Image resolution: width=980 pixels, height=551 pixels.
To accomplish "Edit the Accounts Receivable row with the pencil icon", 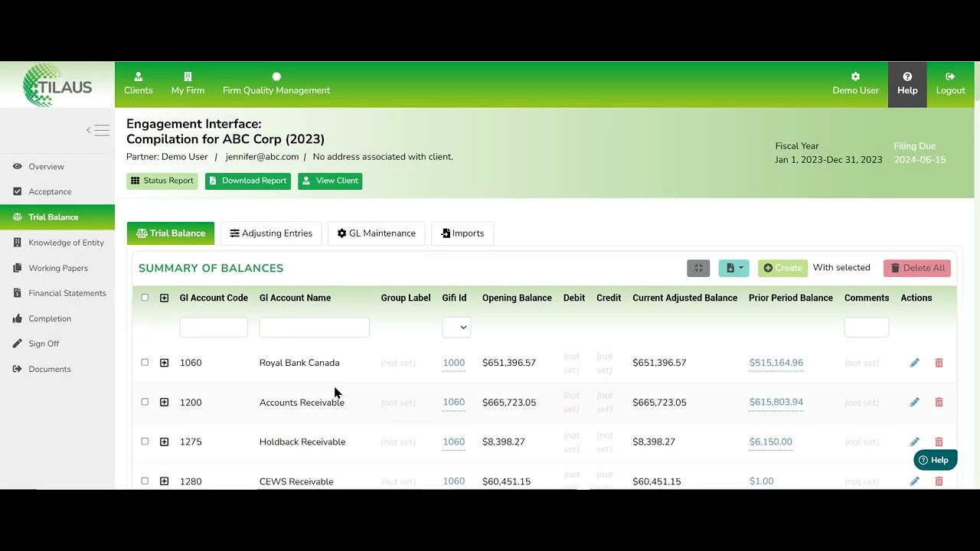I will pyautogui.click(x=914, y=402).
